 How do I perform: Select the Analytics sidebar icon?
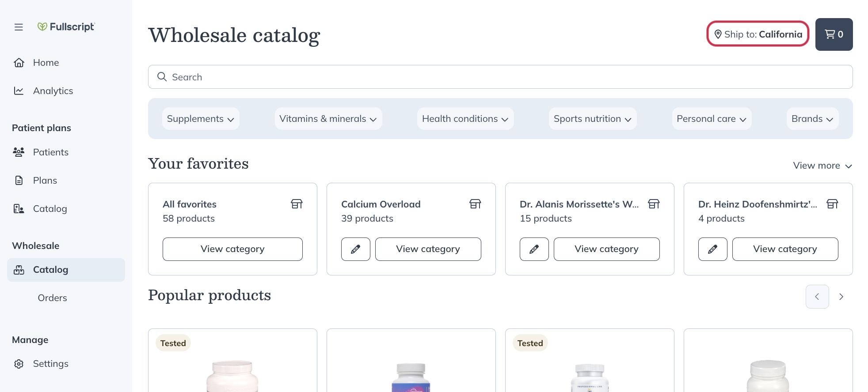click(19, 90)
